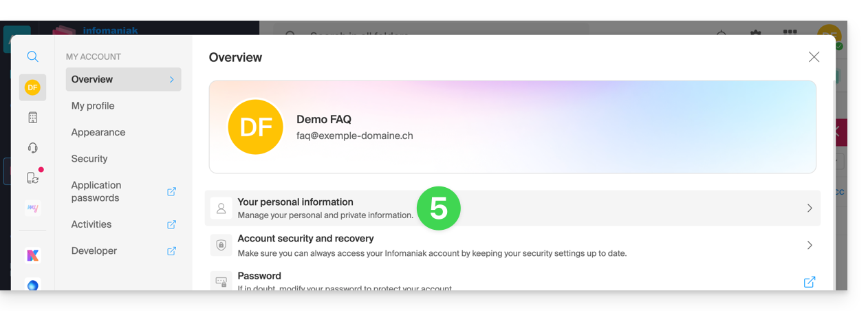Switch to the Security section
Viewport: 868px width, 311px height.
89,159
